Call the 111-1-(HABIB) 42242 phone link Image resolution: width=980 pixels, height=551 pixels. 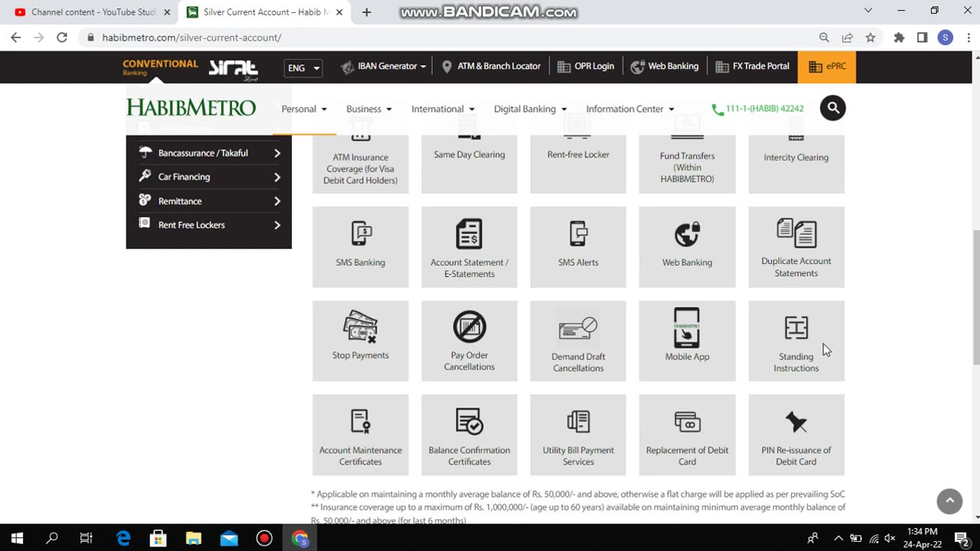click(x=758, y=109)
